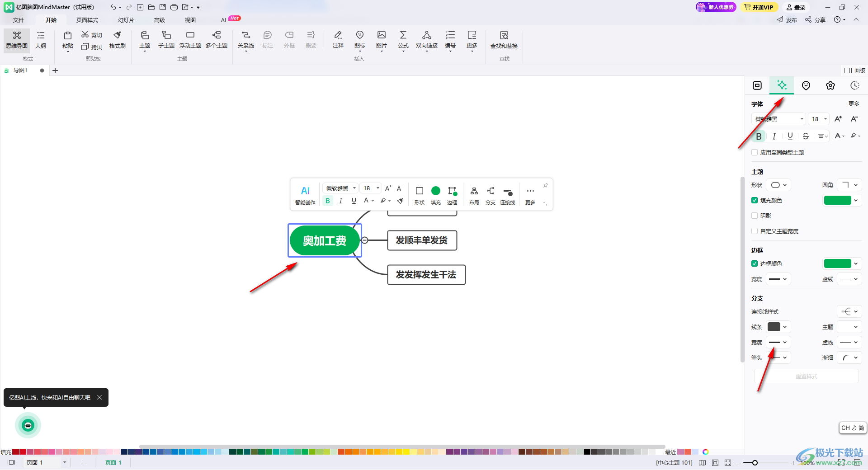Insert a 注释 note
868x470 pixels.
click(x=338, y=40)
